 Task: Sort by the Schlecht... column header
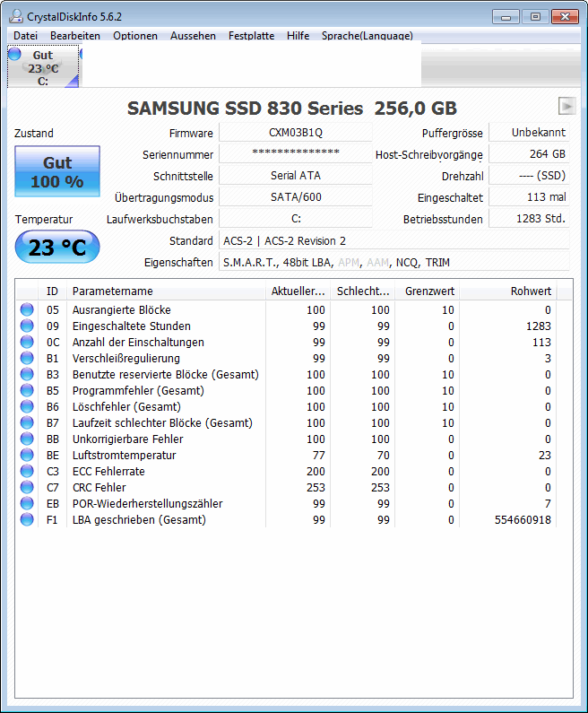363,291
